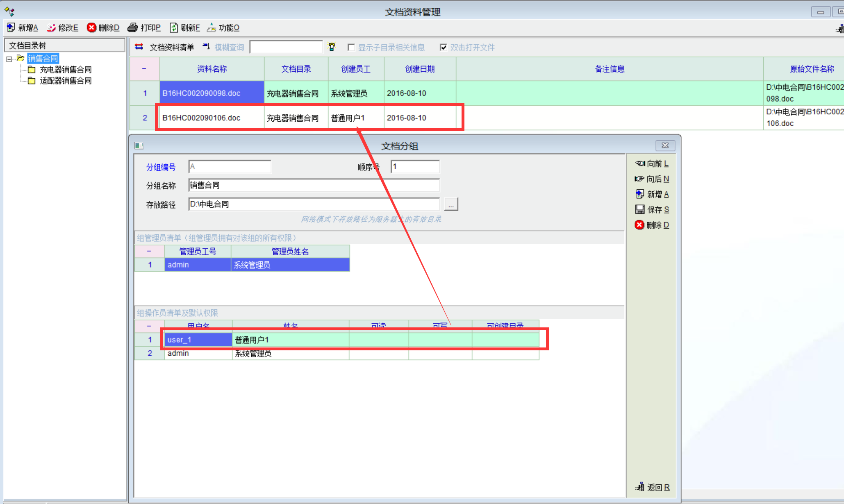Viewport: 844px width, 504px height.
Task: Click the 创建日期 column header
Action: pos(419,69)
